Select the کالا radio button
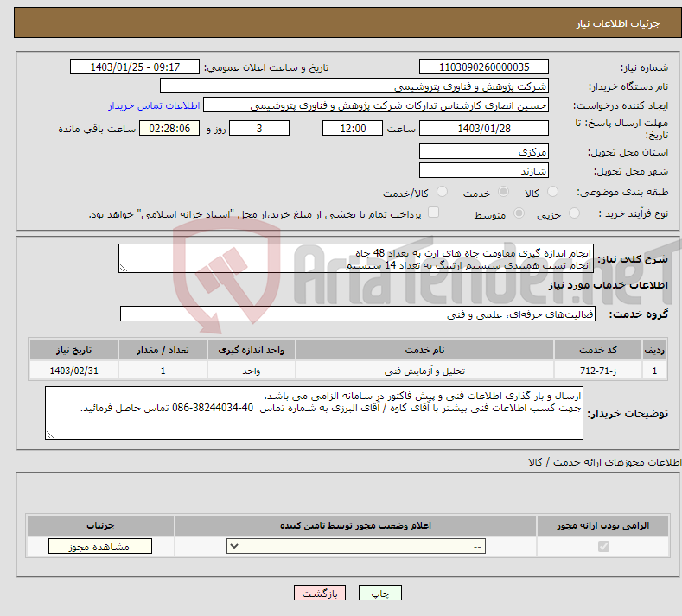The width and height of the screenshot is (682, 616). click(x=552, y=192)
